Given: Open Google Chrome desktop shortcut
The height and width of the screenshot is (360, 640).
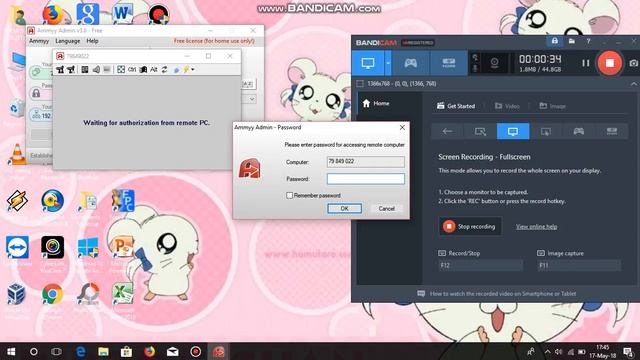Looking at the screenshot, I should pyautogui.click(x=52, y=294).
